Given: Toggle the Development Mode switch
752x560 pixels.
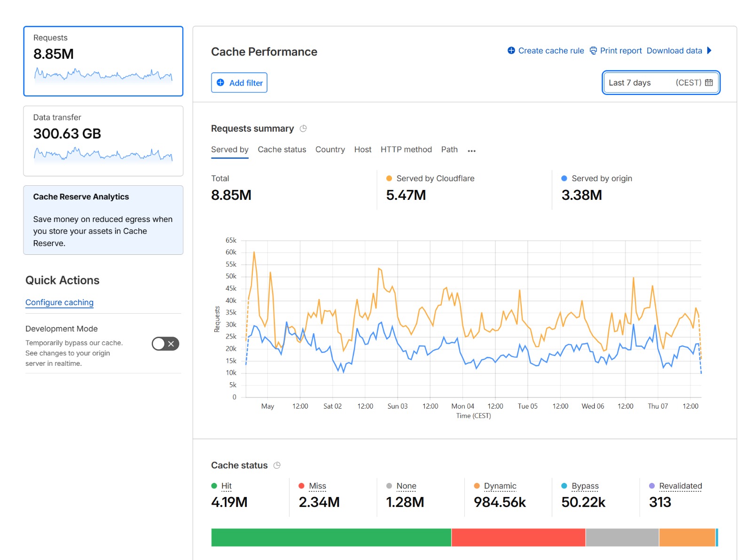Looking at the screenshot, I should pos(165,344).
